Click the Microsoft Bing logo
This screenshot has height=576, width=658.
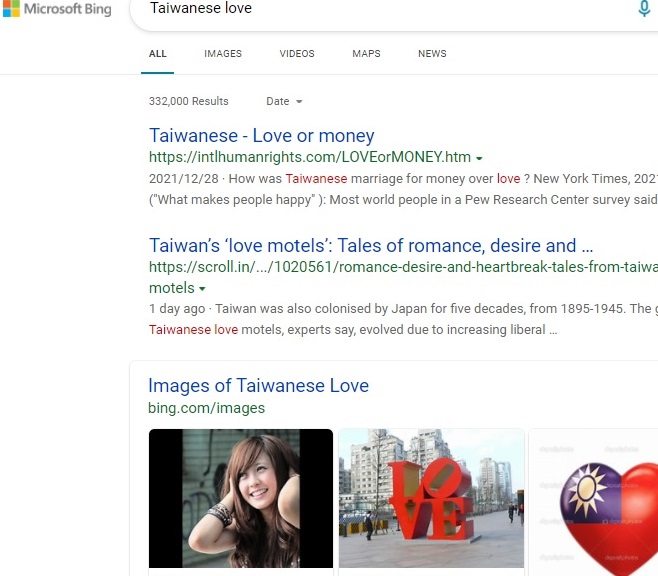(x=56, y=9)
